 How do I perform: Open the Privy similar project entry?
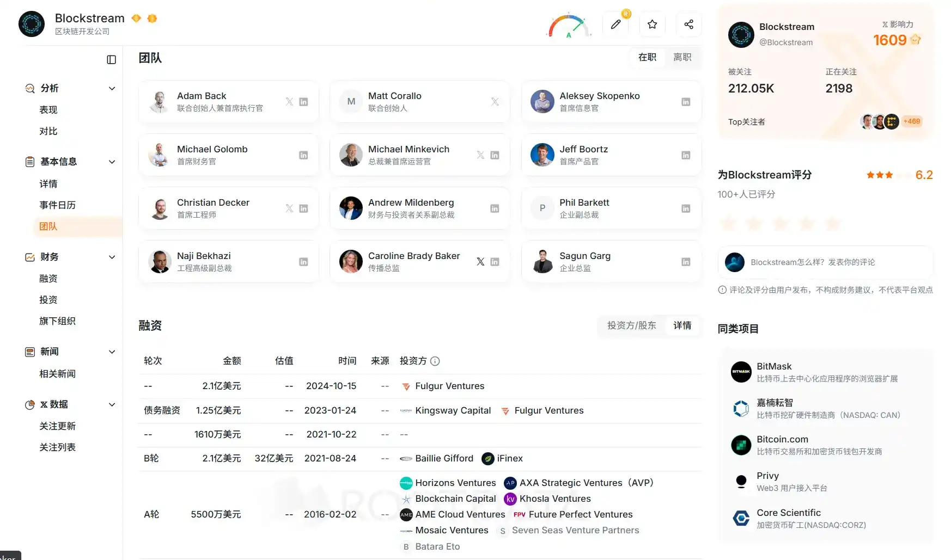tap(826, 482)
